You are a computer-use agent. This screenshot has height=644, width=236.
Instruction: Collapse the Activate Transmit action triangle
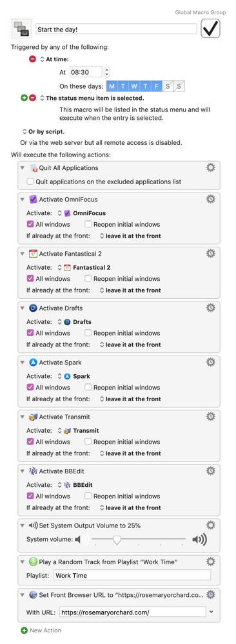tap(22, 417)
